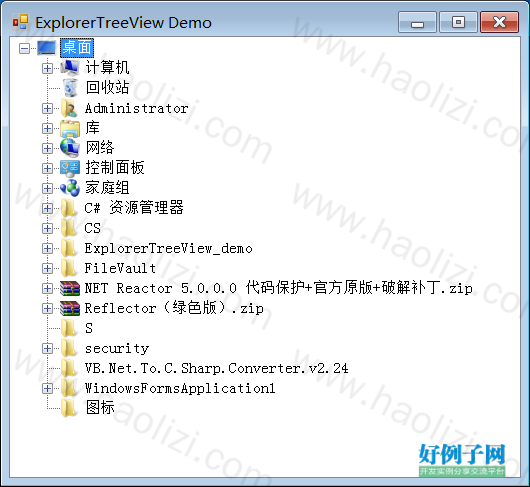Image resolution: width=530 pixels, height=487 pixels.
Task: Collapse the 桌面 root node
Action: (x=24, y=48)
